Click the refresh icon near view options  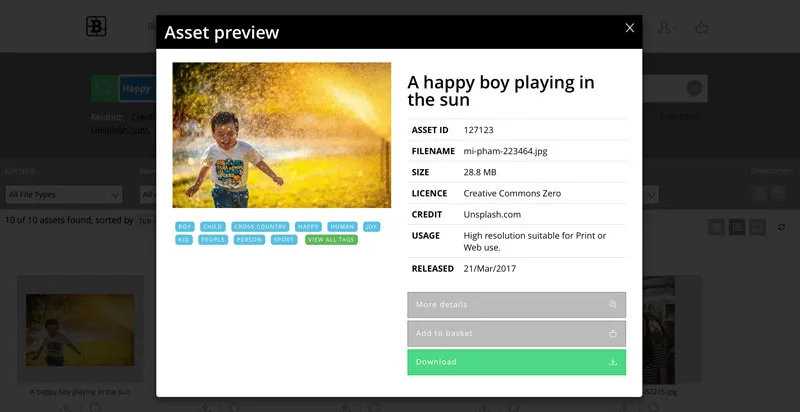click(x=782, y=227)
